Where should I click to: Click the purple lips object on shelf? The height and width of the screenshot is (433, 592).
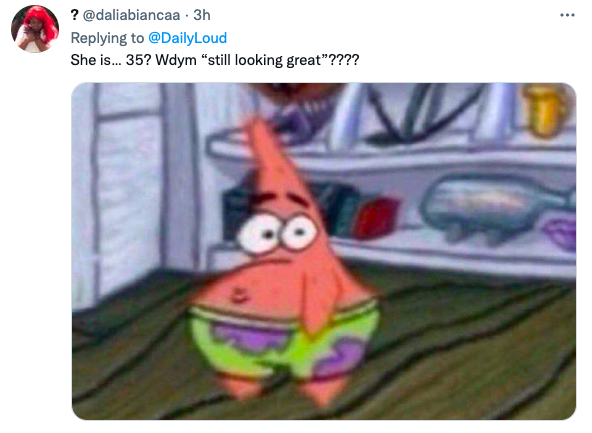(x=561, y=233)
